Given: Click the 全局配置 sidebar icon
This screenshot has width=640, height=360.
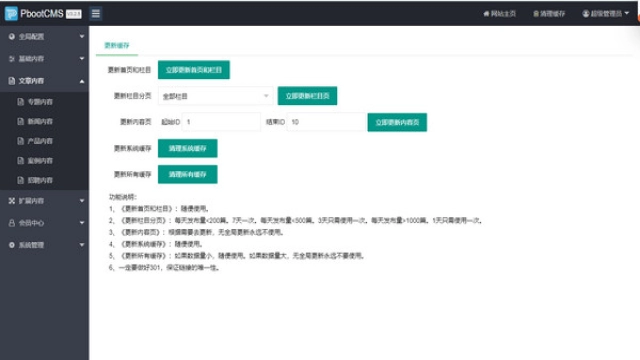Looking at the screenshot, I should pos(11,37).
